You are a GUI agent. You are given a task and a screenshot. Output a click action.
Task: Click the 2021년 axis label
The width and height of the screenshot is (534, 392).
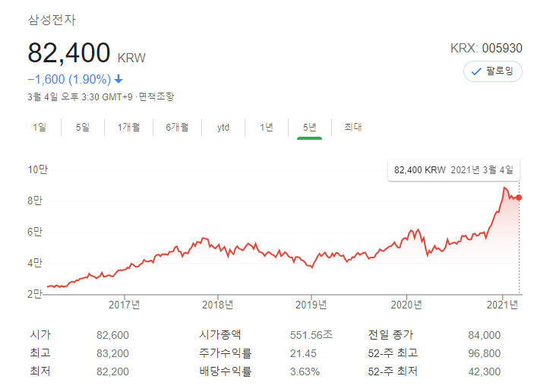[x=502, y=305]
